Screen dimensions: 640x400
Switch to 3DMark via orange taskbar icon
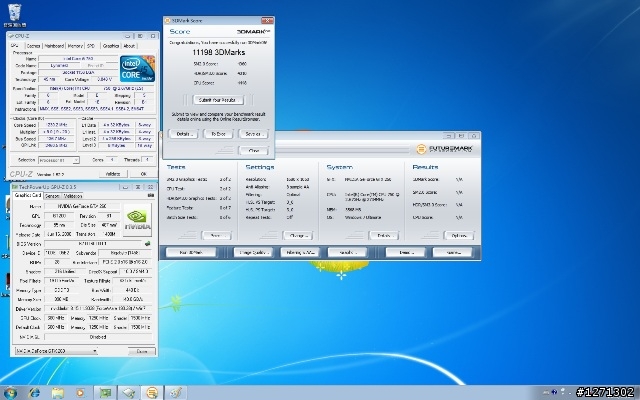point(152,393)
